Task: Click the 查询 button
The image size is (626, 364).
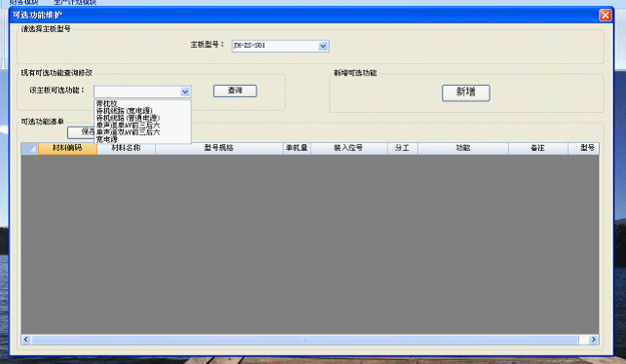Action: [235, 91]
